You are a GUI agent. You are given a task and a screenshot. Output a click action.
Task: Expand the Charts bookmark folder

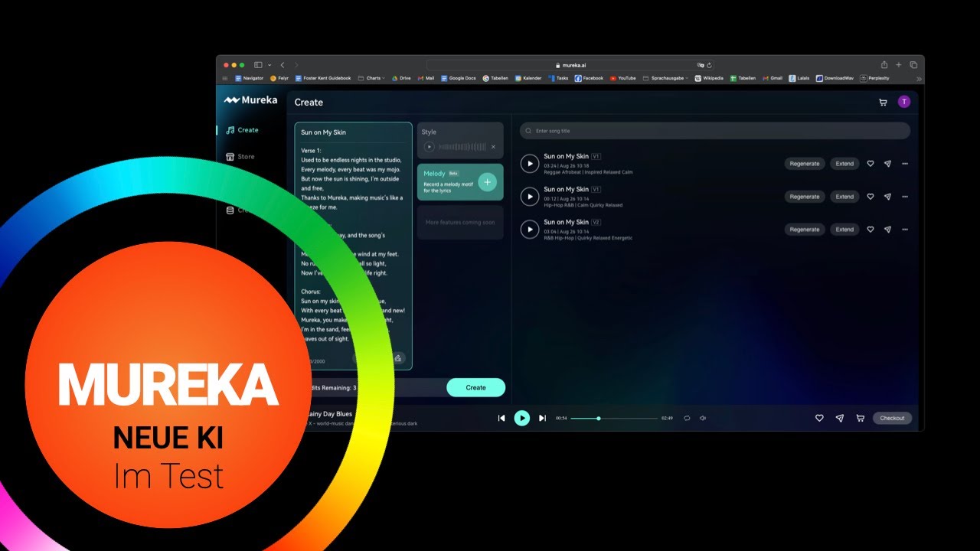click(372, 78)
